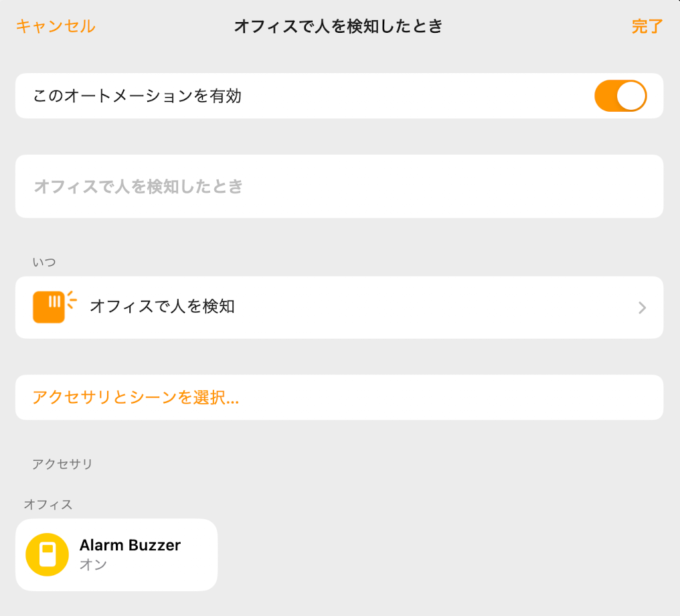Click the white knob of the enable switch
This screenshot has height=616, width=680.
point(630,96)
